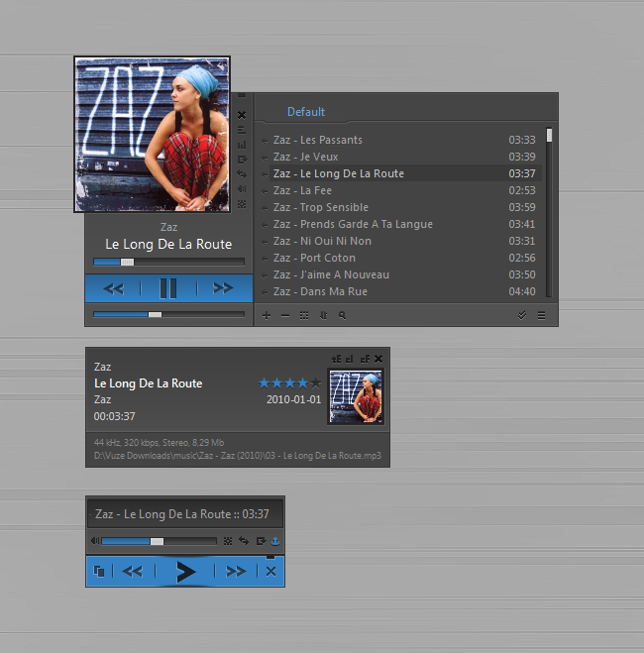Pause playback in the main player

click(x=168, y=288)
